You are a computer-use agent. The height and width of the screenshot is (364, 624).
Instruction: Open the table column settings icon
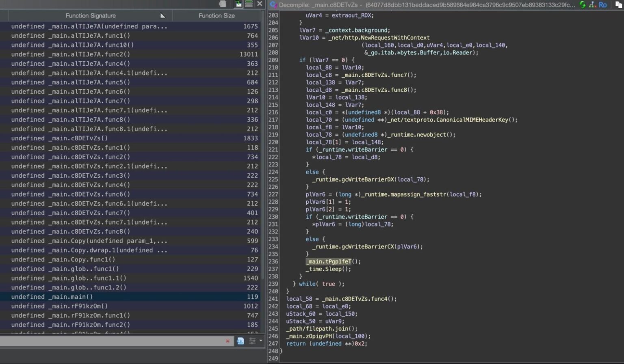(248, 4)
